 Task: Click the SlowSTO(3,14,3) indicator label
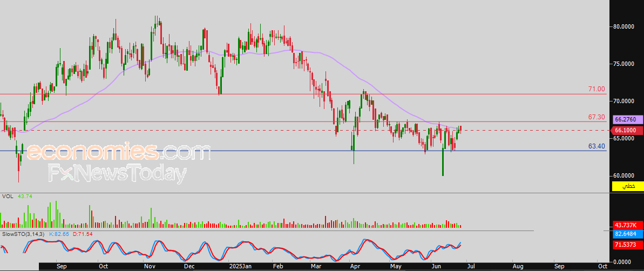[24, 234]
